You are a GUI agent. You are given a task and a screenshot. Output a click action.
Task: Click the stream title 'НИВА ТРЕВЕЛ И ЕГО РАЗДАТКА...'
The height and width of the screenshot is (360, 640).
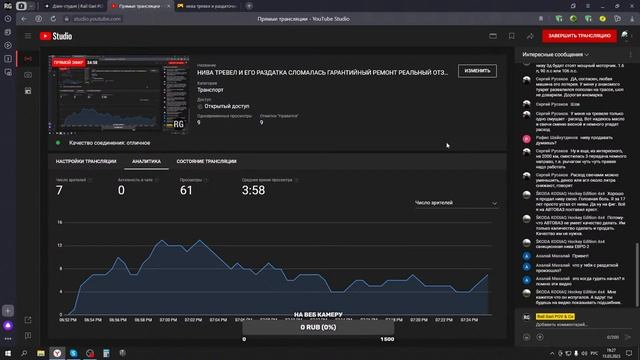(322, 73)
